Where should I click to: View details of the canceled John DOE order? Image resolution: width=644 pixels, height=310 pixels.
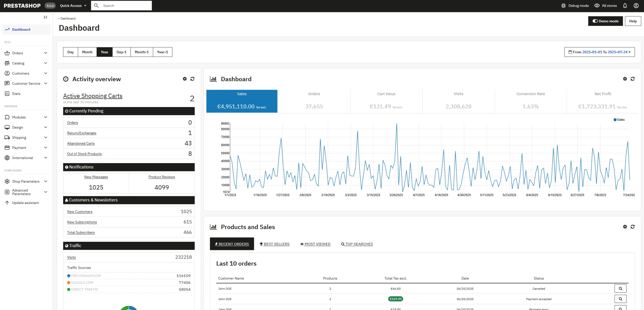(x=620, y=289)
